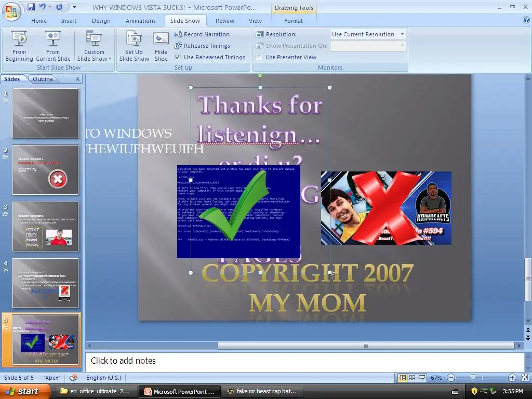Click the English (U.S.) language indicator
Image resolution: width=532 pixels, height=399 pixels.
click(103, 378)
